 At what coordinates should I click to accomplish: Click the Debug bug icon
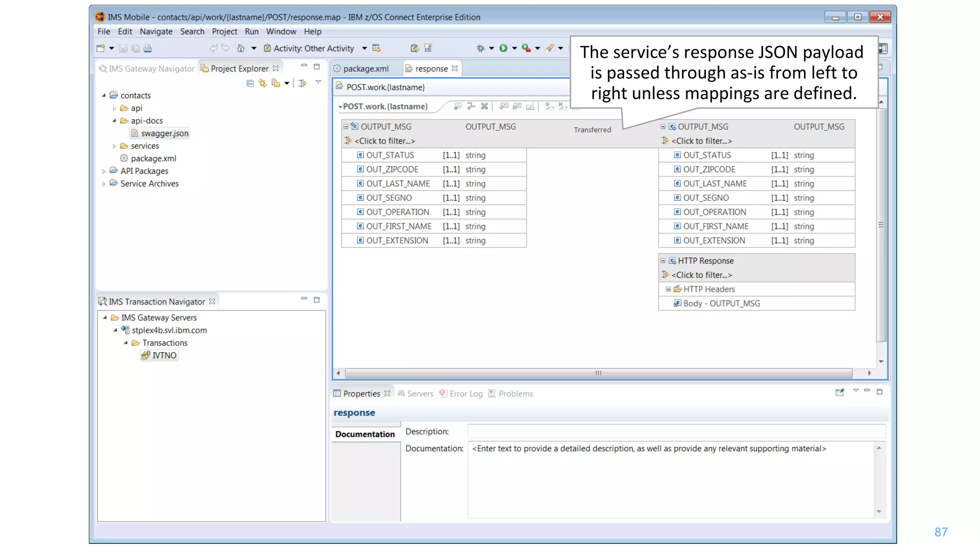pyautogui.click(x=480, y=48)
